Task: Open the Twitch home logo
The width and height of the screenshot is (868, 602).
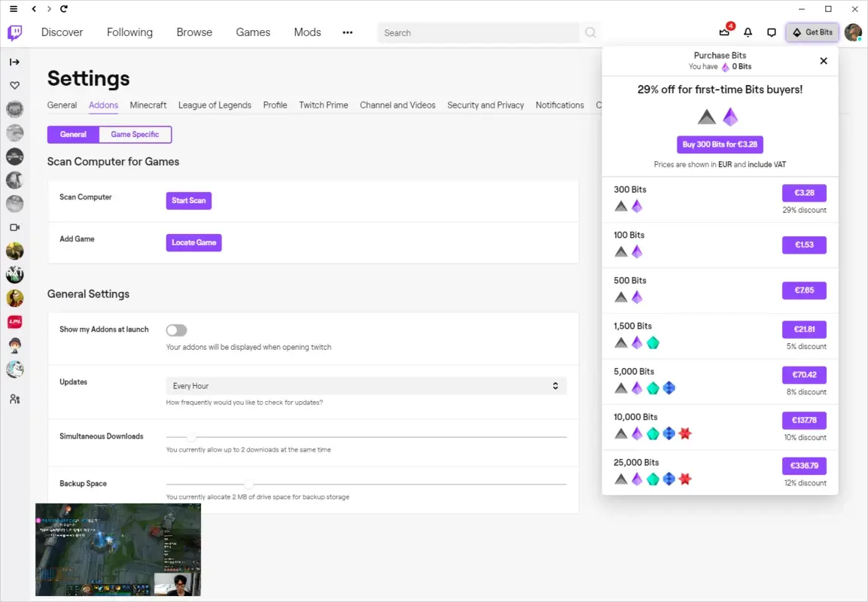Action: (14, 32)
